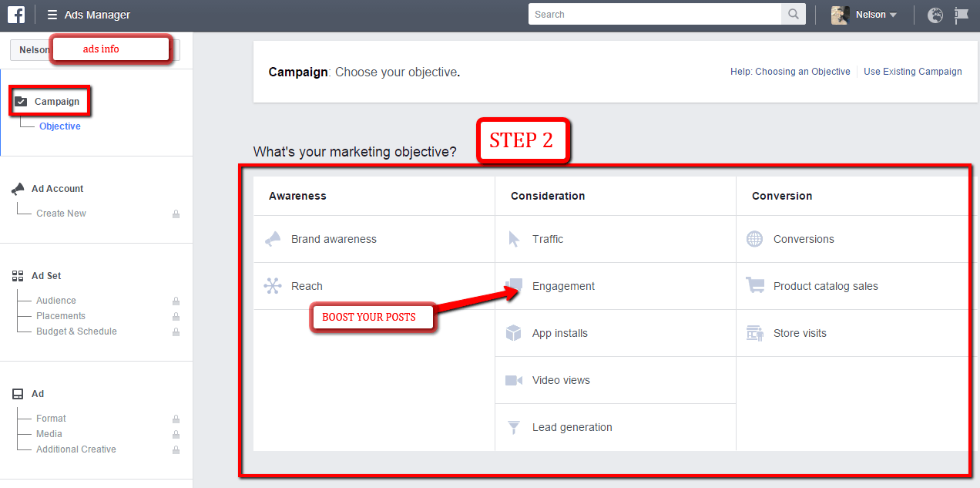This screenshot has width=980, height=488.
Task: Choose the Brand awareness megaphone icon
Action: [273, 239]
